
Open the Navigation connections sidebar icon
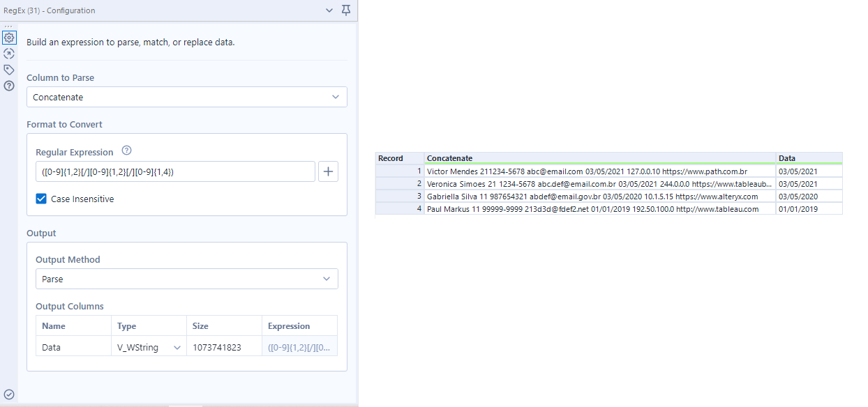(9, 54)
